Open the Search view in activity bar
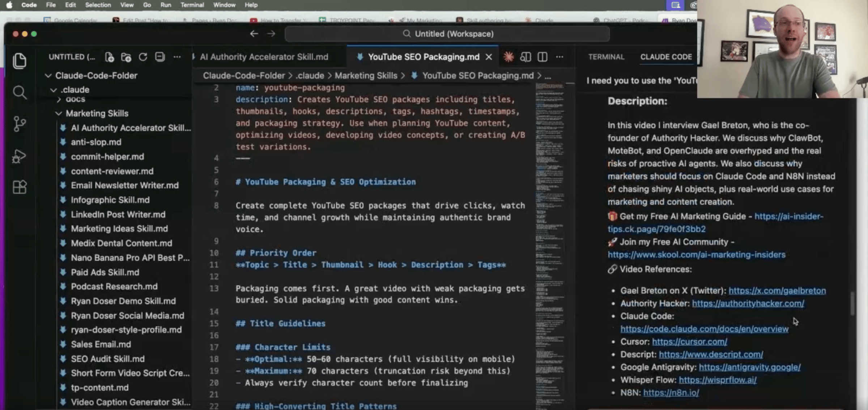 pyautogui.click(x=20, y=93)
